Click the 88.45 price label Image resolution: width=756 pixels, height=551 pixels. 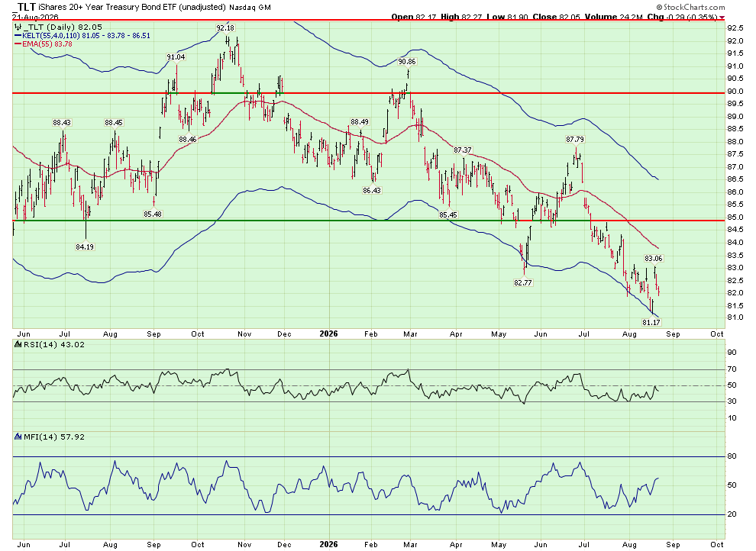pyautogui.click(x=114, y=123)
